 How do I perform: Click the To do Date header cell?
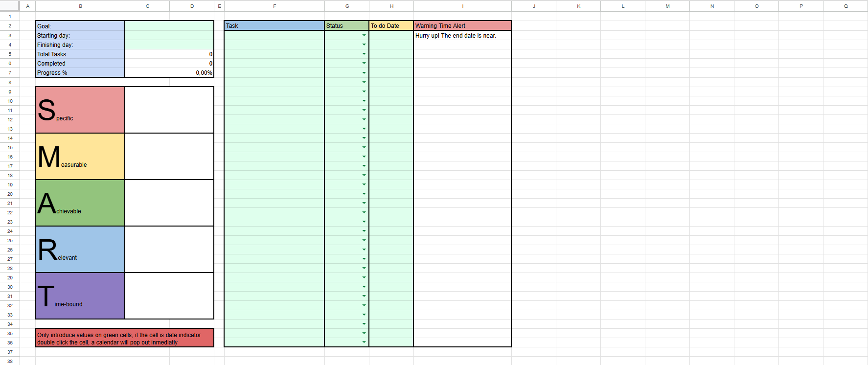391,26
